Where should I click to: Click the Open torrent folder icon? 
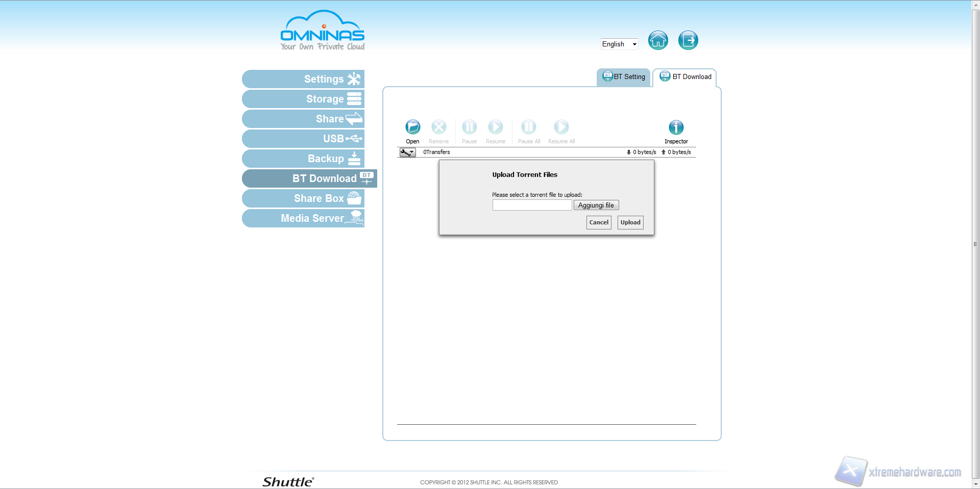(412, 127)
